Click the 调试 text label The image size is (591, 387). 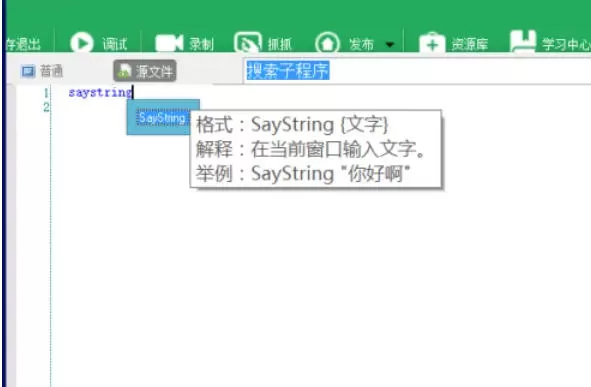[115, 44]
